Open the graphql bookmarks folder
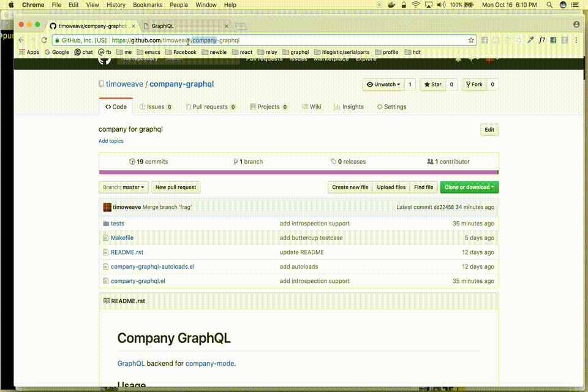This screenshot has height=392, width=588. 295,52
